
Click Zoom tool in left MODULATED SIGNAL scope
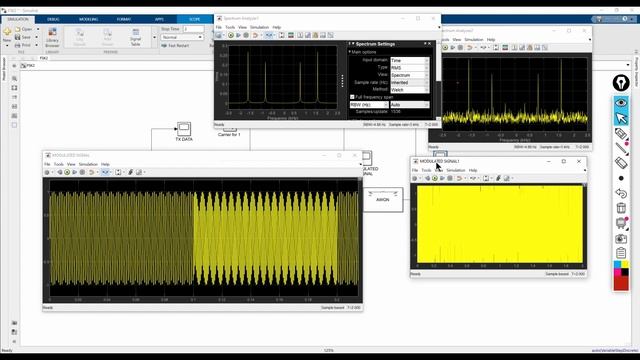(105, 173)
